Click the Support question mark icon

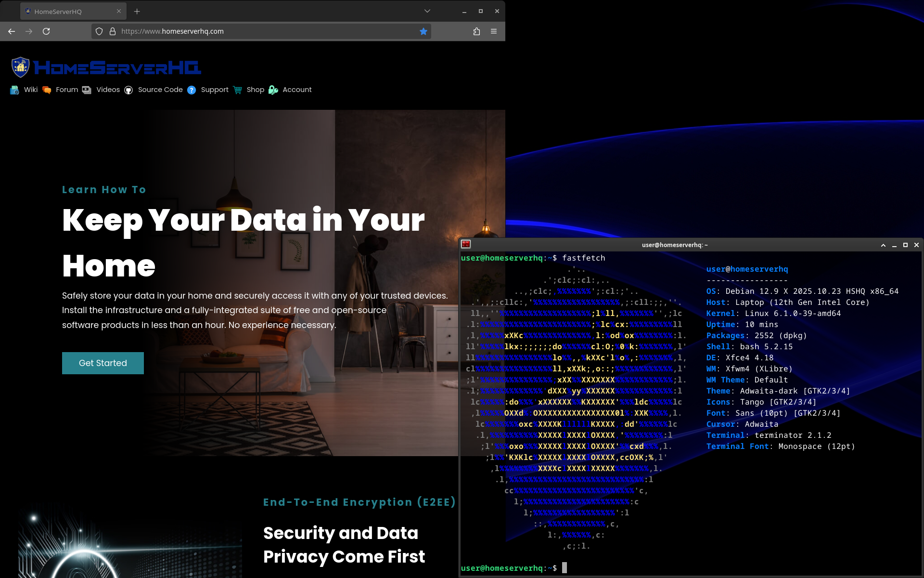(x=192, y=90)
